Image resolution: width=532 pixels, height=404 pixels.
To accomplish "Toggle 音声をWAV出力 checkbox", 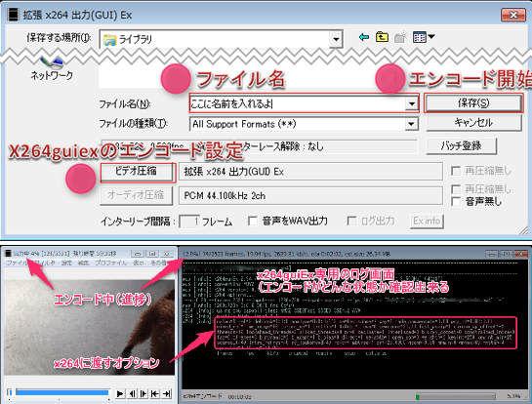I will 252,221.
